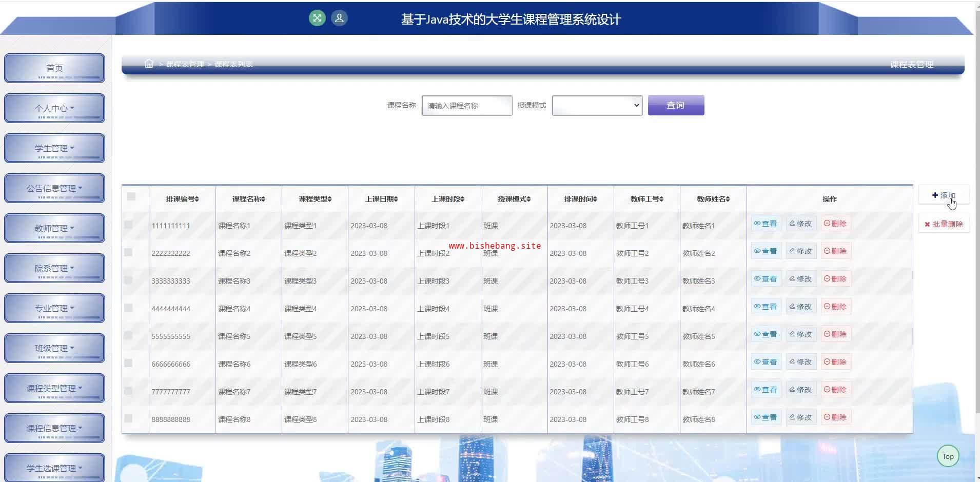Image resolution: width=980 pixels, height=482 pixels.
Task: Open the 授课模式 dropdown filter
Action: tap(597, 106)
